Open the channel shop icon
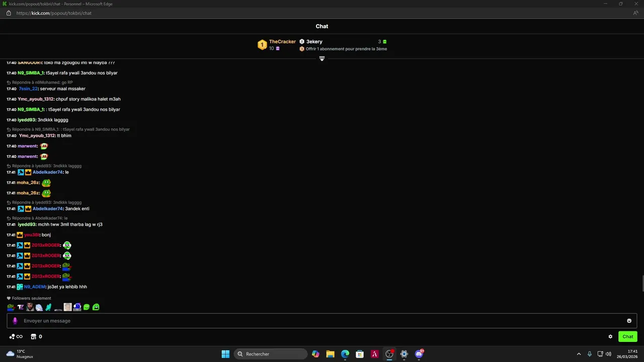This screenshot has height=362, width=644. [x=34, y=337]
